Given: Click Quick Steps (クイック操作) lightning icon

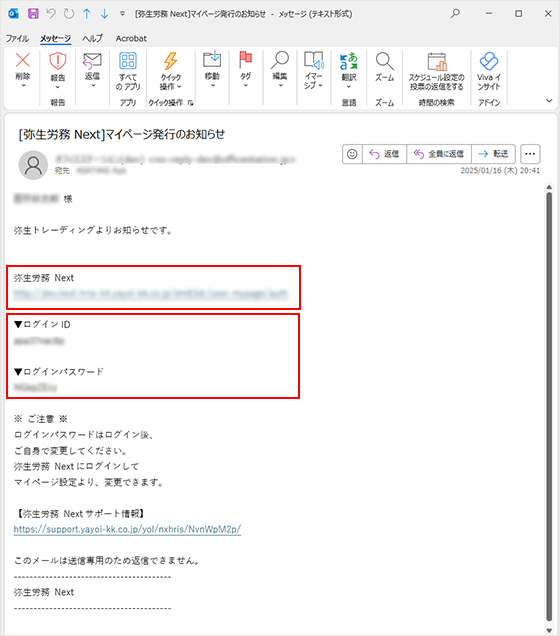Looking at the screenshot, I should 170,61.
